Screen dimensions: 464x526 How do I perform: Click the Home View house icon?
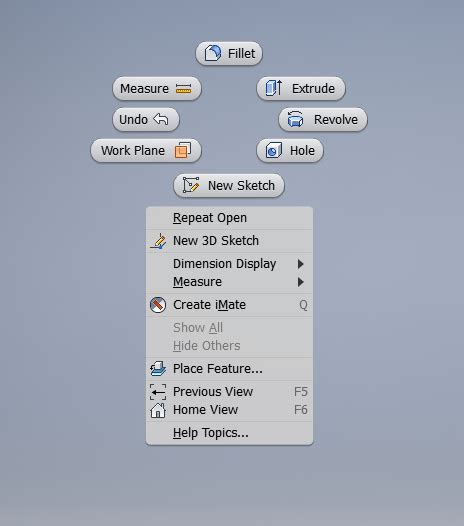(158, 410)
